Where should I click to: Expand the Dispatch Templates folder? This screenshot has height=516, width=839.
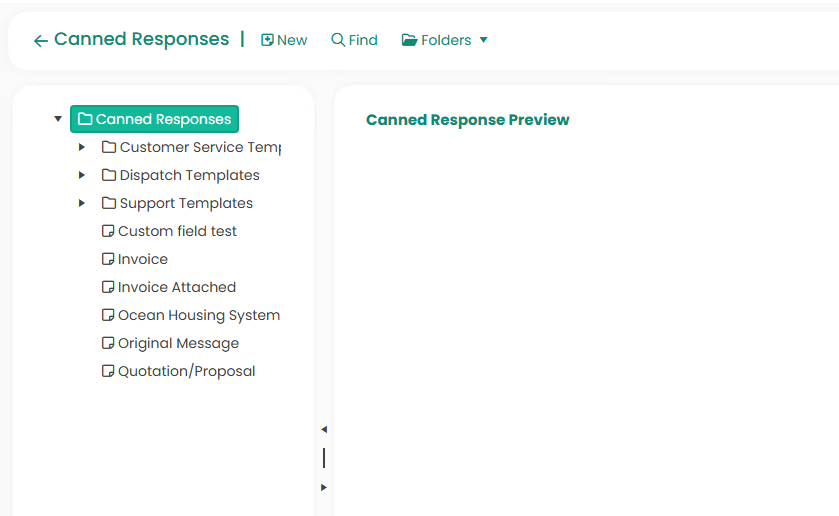pos(82,175)
